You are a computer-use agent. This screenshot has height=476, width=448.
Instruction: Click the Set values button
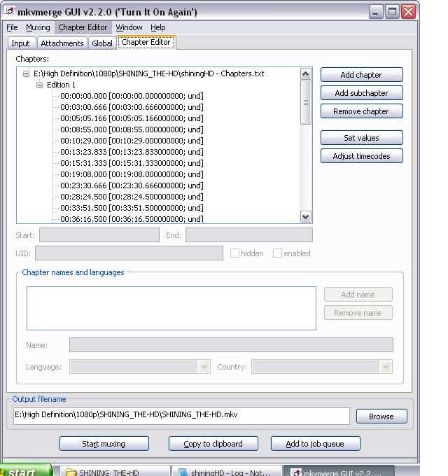[x=361, y=138]
